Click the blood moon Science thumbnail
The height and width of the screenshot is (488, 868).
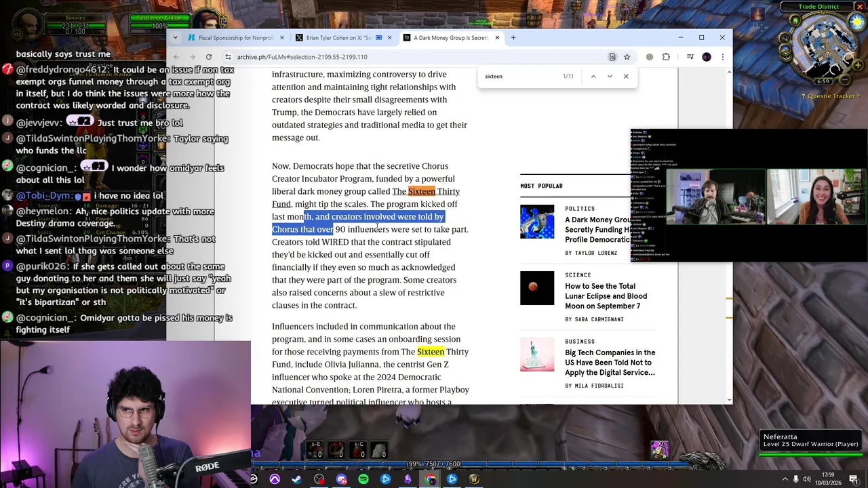pos(537,288)
